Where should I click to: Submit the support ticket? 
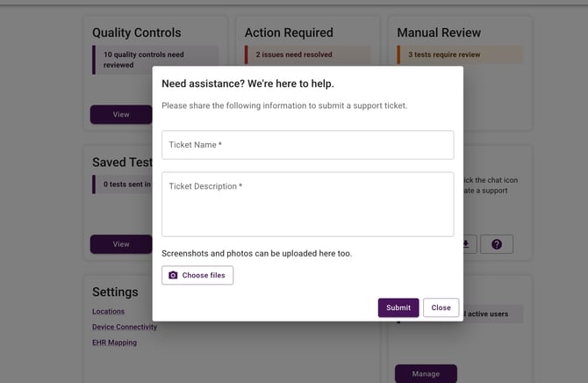[398, 307]
